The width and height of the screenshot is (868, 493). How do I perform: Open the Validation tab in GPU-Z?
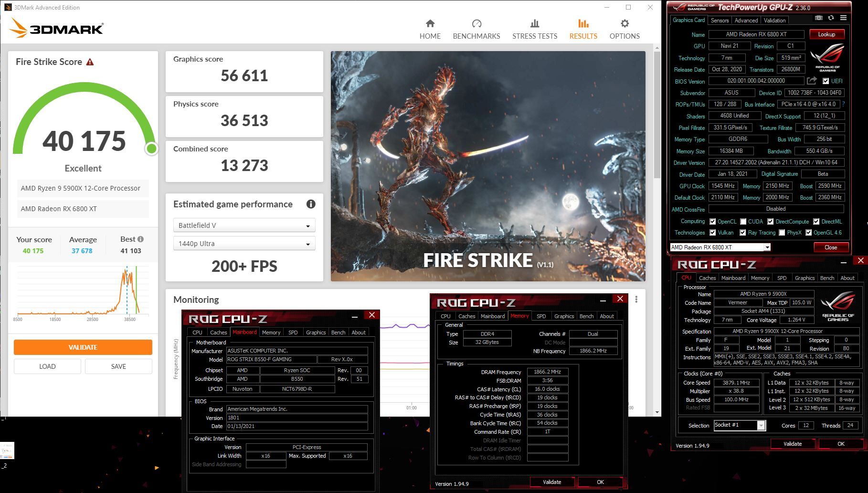[774, 21]
